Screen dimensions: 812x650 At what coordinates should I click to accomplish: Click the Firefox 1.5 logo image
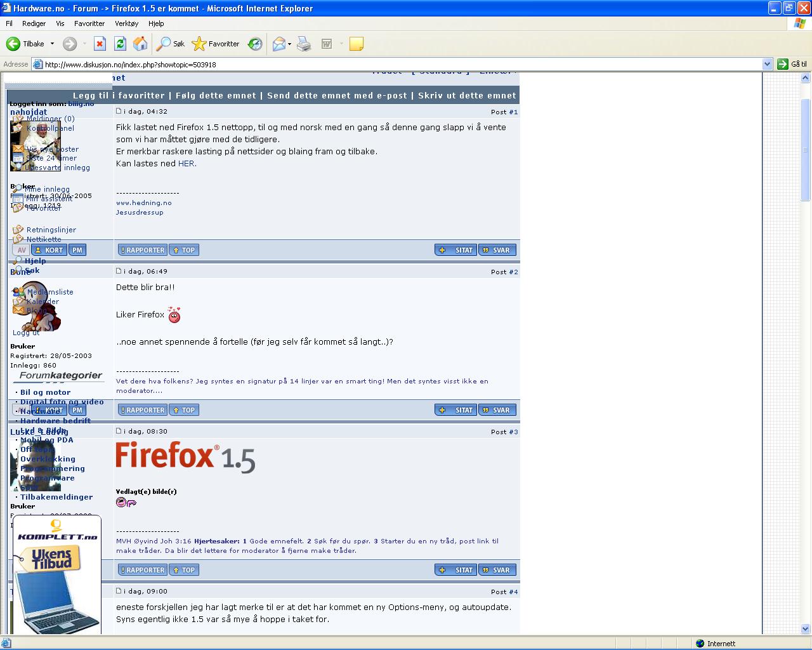185,457
